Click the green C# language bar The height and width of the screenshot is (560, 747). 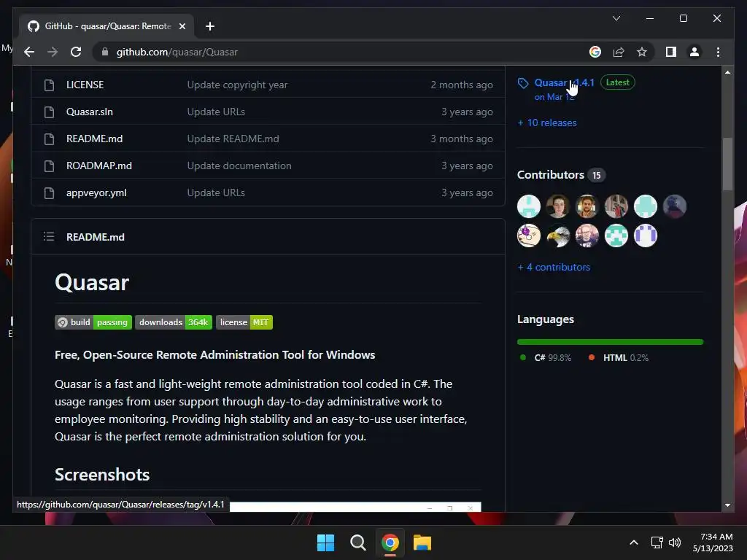610,342
